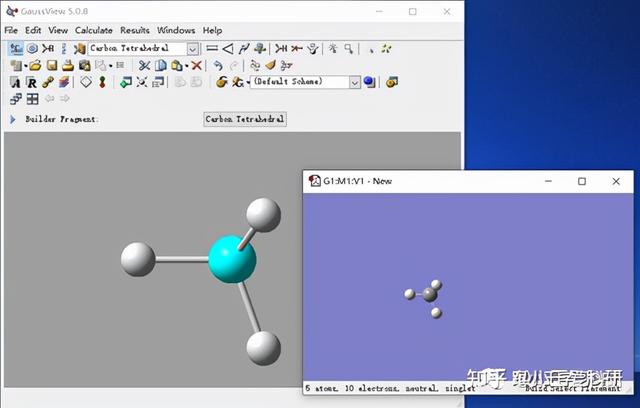
Task: Select the Custom Fragment tool
Action: (x=79, y=49)
